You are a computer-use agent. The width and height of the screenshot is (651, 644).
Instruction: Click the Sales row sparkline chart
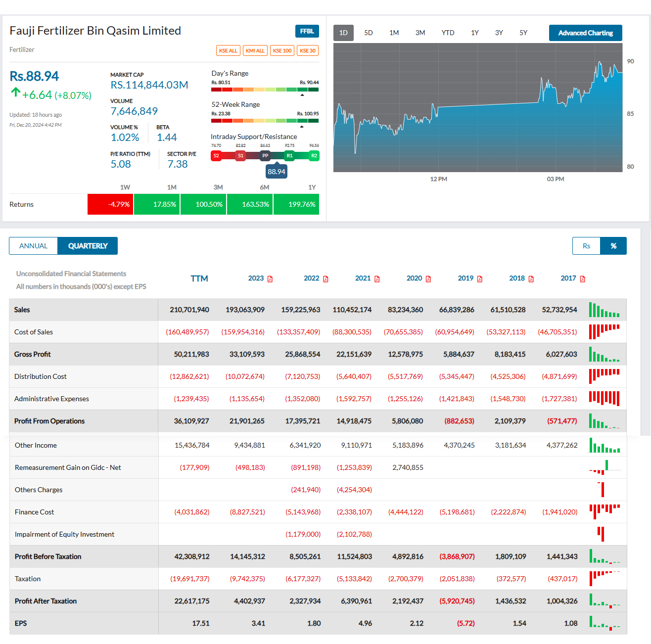pyautogui.click(x=604, y=310)
